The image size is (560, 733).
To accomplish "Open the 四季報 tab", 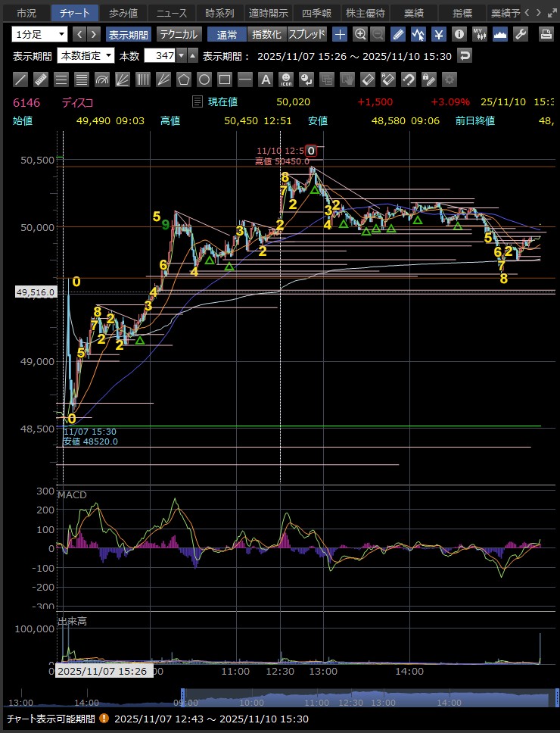I will point(316,13).
